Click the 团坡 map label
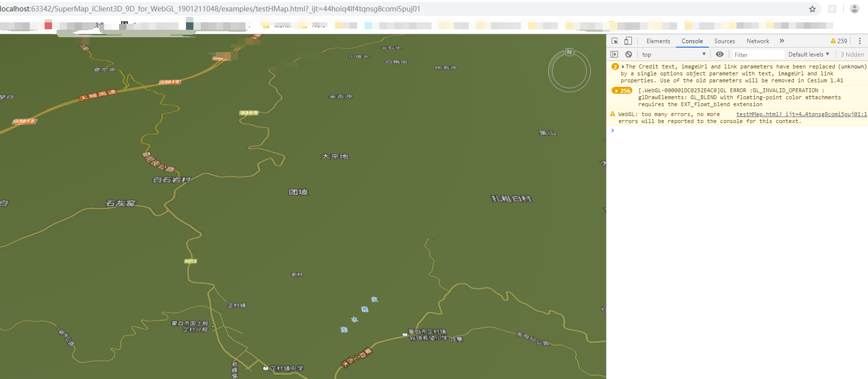Screen dimensions: 868x379 tap(299, 192)
